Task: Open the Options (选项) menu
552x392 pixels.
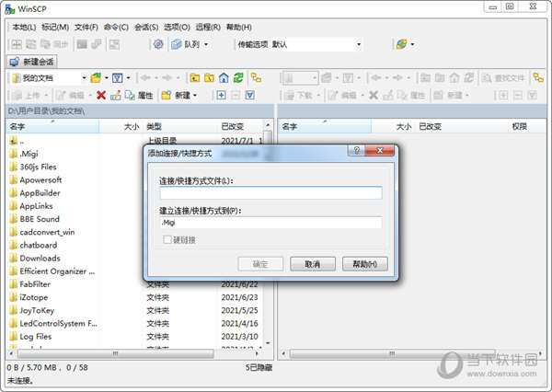Action: pyautogui.click(x=177, y=27)
